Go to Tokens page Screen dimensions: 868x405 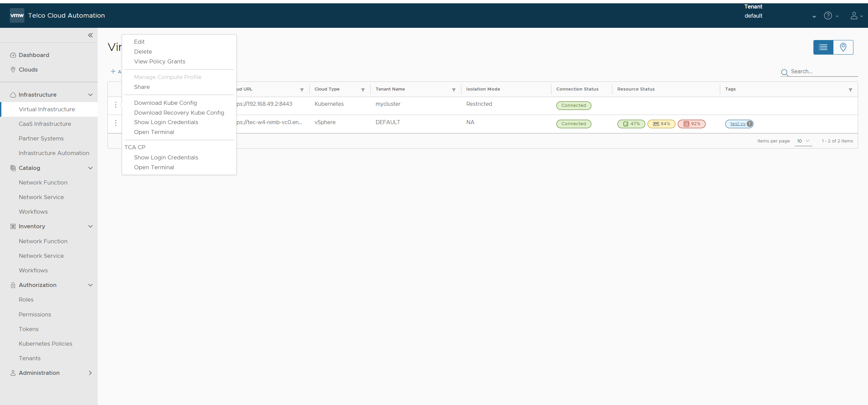pyautogui.click(x=28, y=329)
